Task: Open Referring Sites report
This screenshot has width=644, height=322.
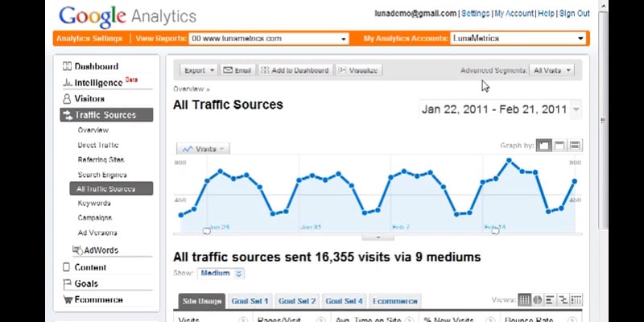Action: 101,159
